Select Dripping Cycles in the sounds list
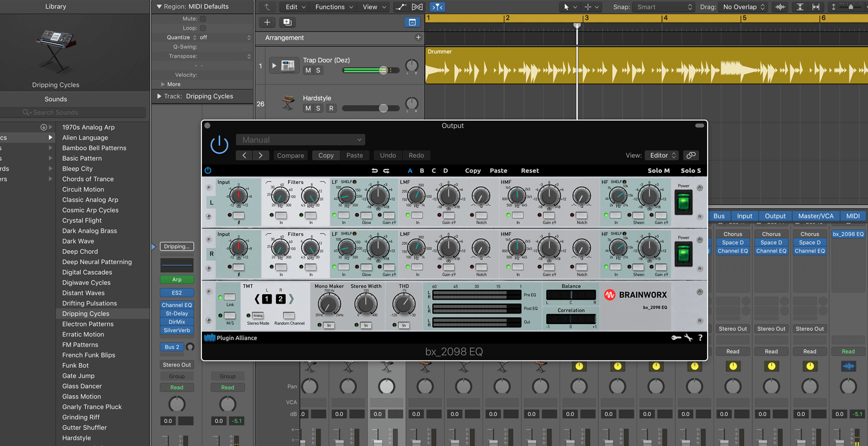Viewport: 868px width, 446px height. (x=86, y=314)
